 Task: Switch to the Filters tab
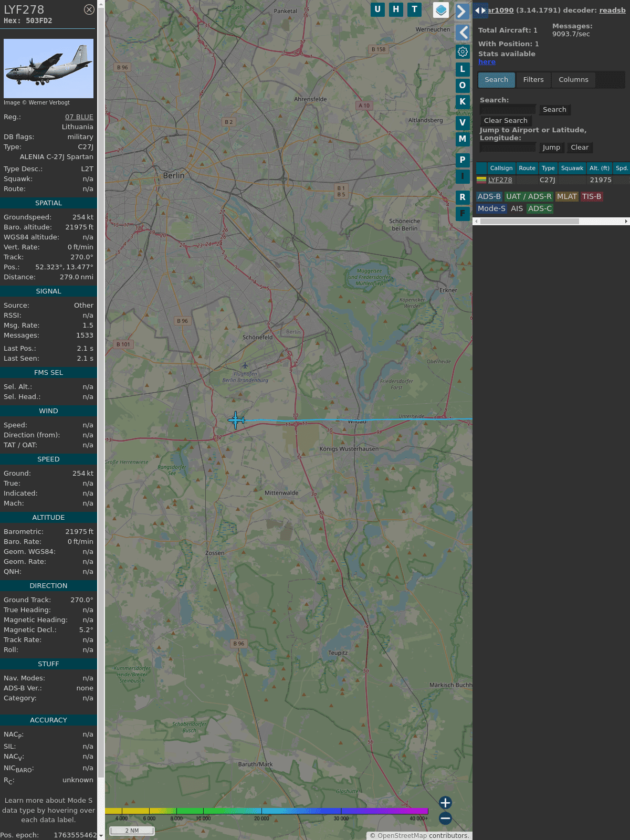[533, 80]
